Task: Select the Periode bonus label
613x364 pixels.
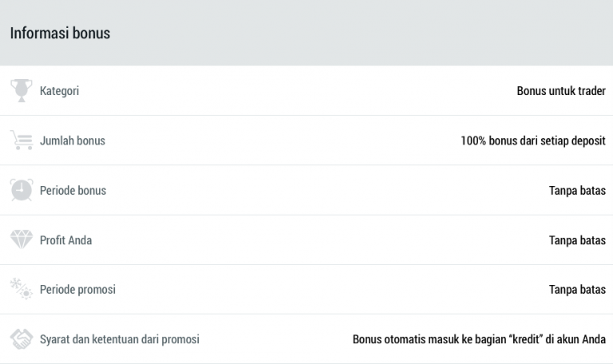Action: pos(73,190)
